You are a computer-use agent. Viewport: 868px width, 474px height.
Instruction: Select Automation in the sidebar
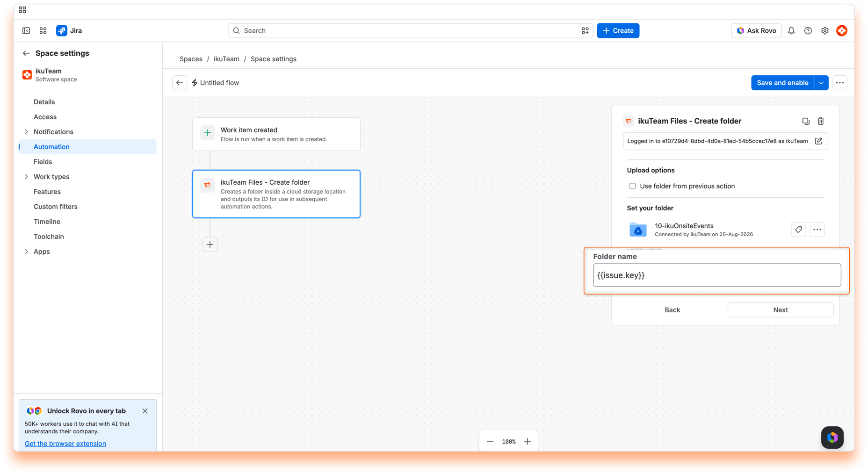pyautogui.click(x=87, y=147)
